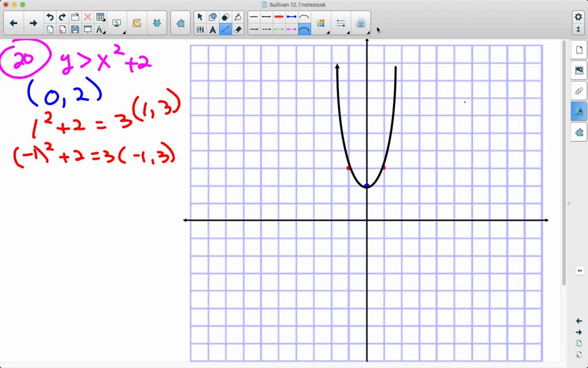Click the blue monster activity icon
The width and height of the screenshot is (588, 368).
(157, 23)
